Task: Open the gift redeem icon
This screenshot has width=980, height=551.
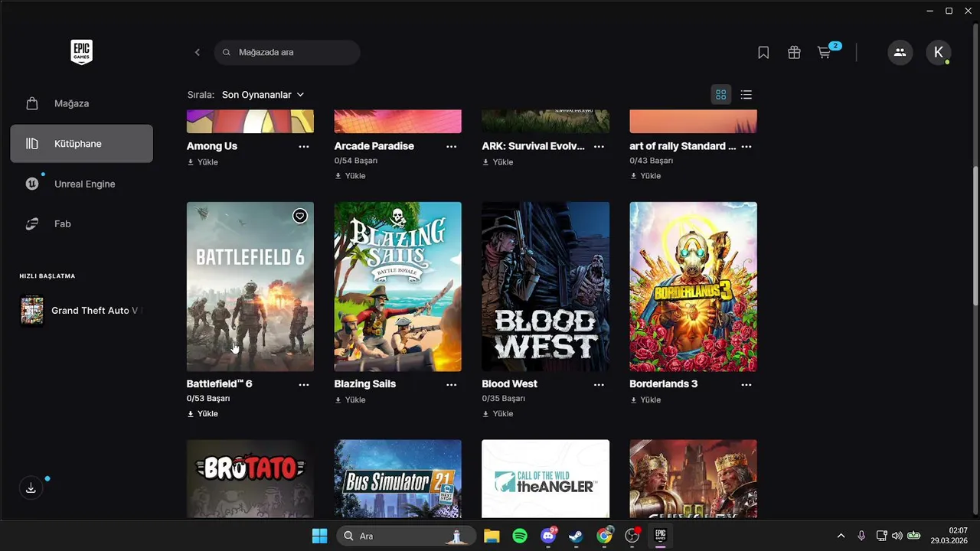Action: pyautogui.click(x=794, y=52)
